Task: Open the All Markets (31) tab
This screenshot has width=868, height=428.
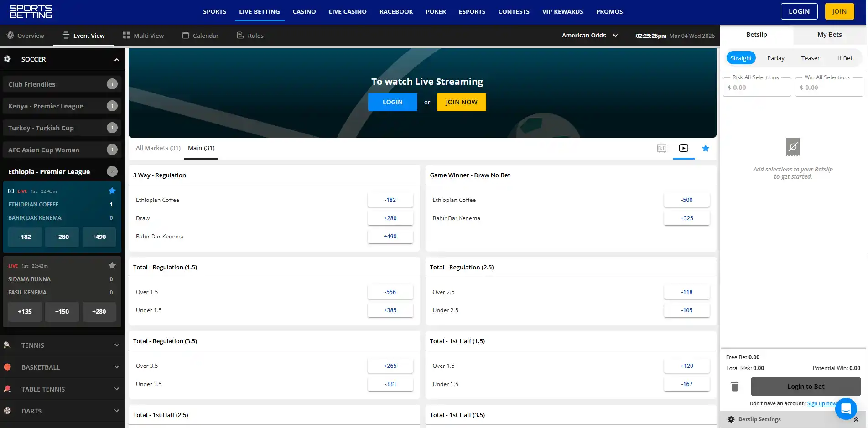Action: click(x=158, y=148)
